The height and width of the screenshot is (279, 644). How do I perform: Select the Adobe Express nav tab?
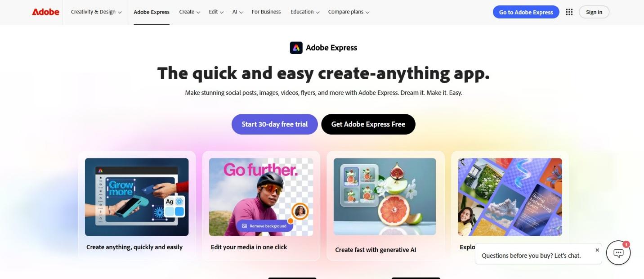(152, 12)
